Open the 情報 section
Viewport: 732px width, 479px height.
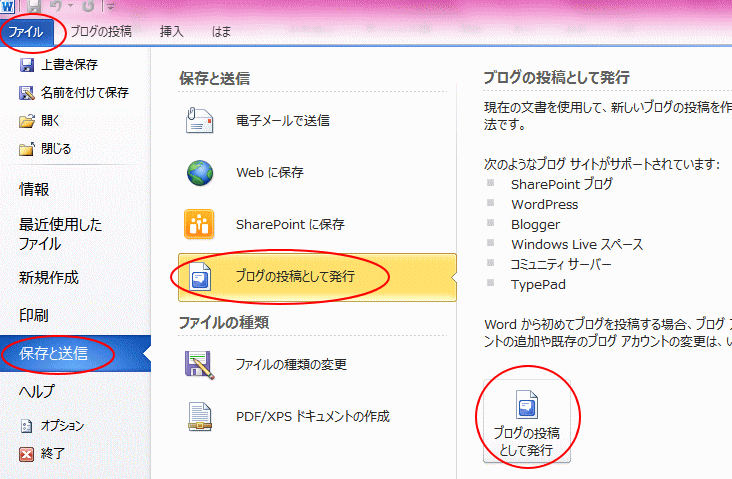point(34,190)
